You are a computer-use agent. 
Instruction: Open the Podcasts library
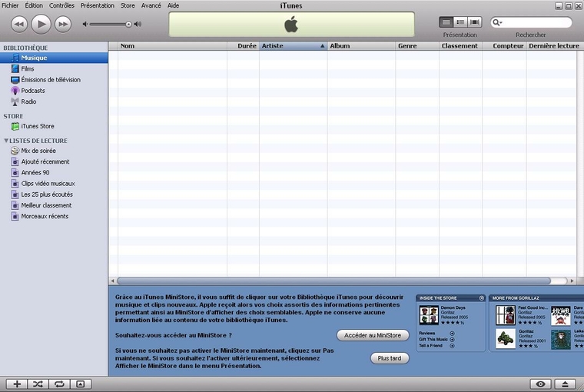tap(54, 91)
